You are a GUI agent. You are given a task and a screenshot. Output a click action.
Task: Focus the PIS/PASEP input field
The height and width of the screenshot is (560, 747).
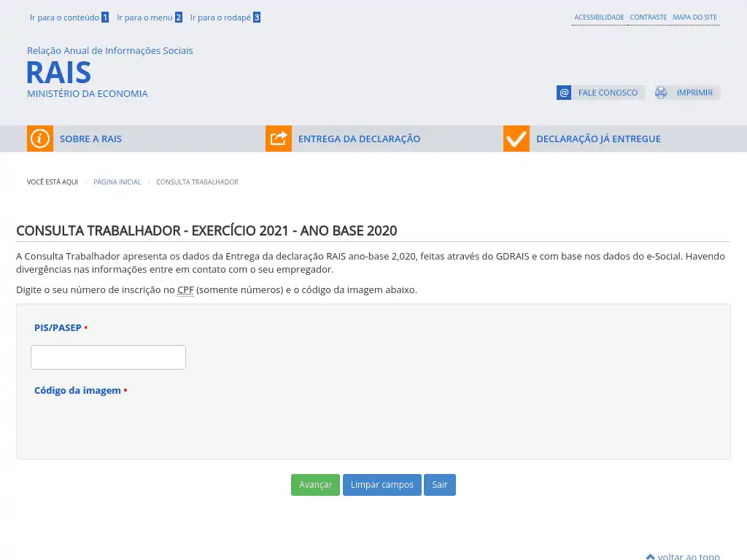[108, 357]
